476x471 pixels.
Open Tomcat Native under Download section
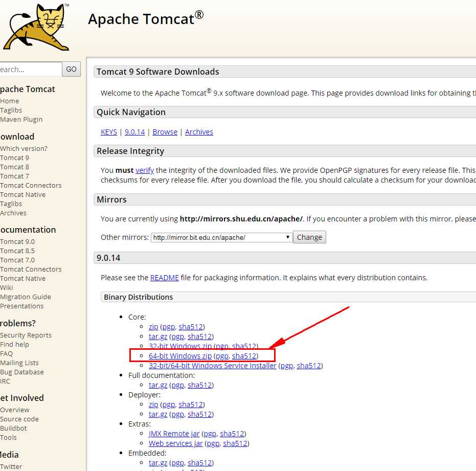(x=23, y=195)
